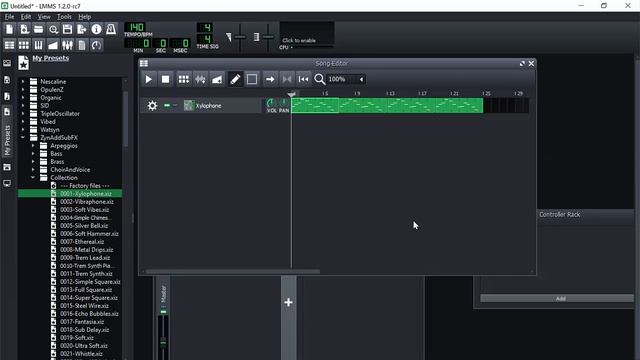Image resolution: width=640 pixels, height=360 pixels.
Task: Expand the OpulenZ folder
Action: click(23, 89)
